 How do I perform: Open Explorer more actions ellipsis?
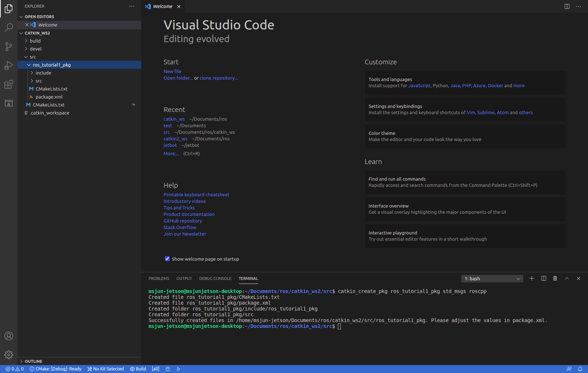click(132, 6)
